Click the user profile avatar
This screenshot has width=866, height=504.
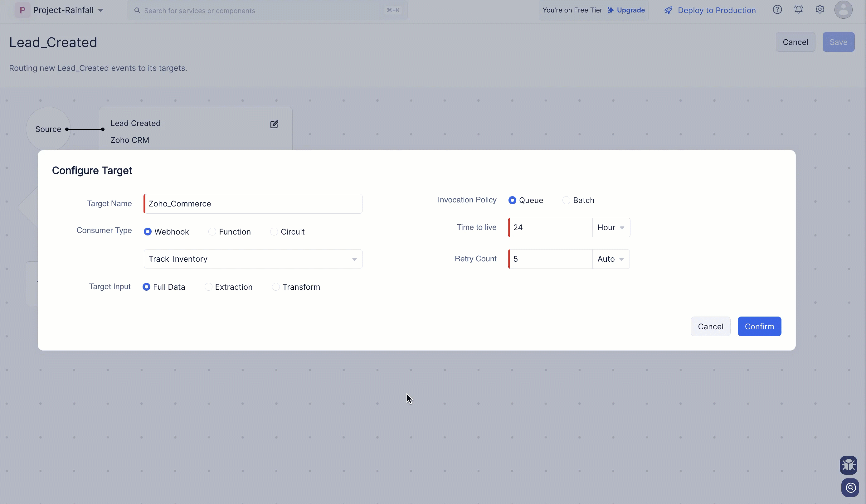point(843,10)
